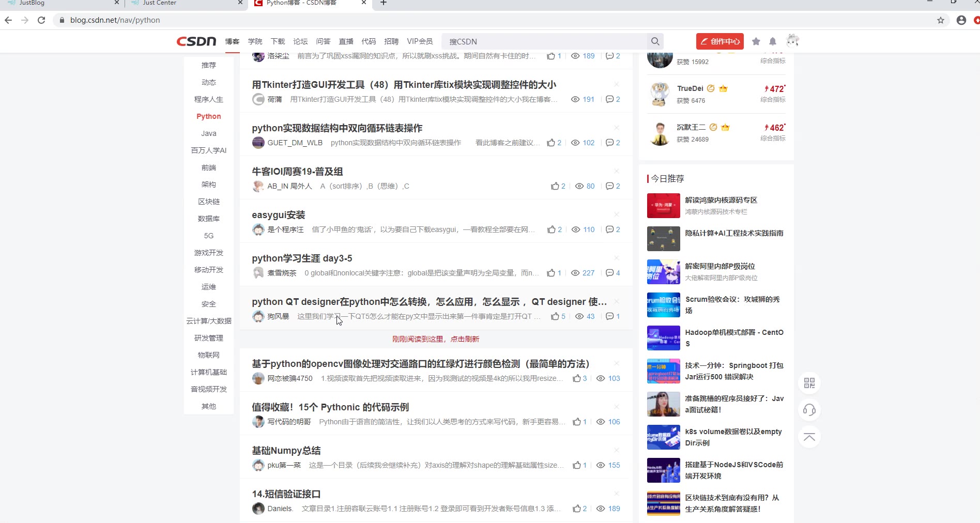
Task: Open the opencv红绿灯颜色检测 article title
Action: 421,364
